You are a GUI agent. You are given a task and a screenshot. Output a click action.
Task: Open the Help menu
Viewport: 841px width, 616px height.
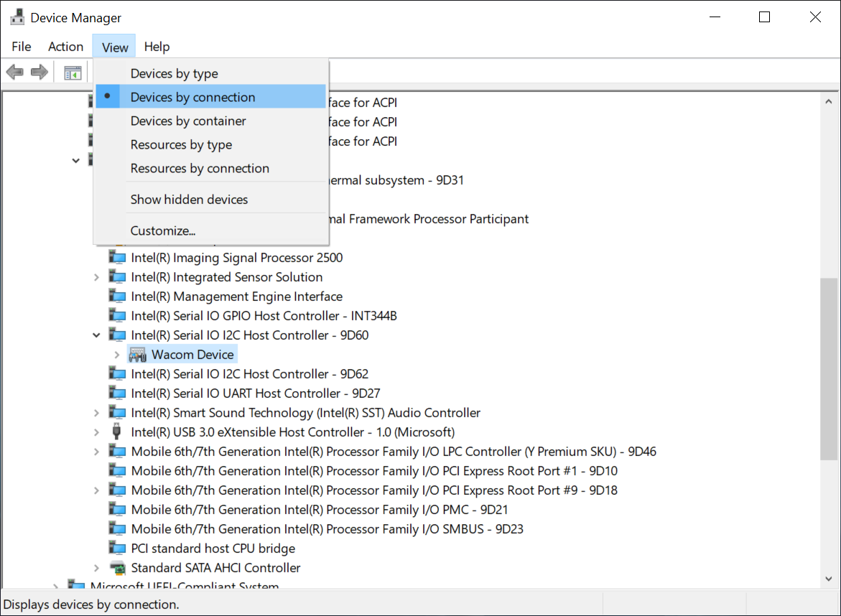click(157, 47)
